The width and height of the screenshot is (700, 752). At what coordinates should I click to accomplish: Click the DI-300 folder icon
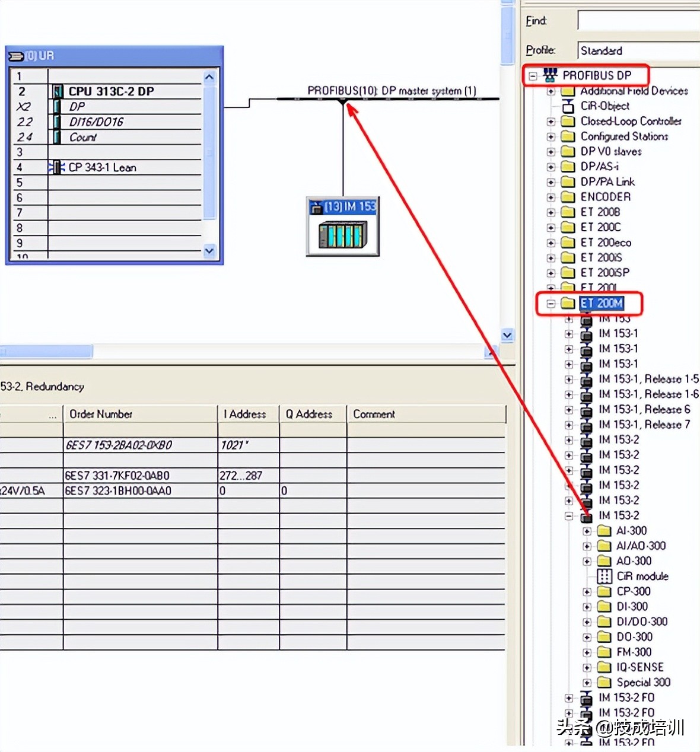[x=604, y=607]
